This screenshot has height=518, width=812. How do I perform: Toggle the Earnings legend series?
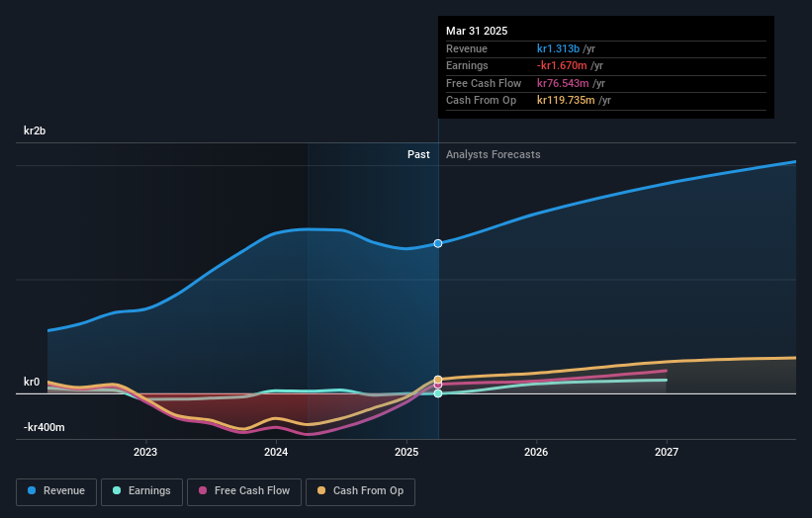click(x=141, y=491)
